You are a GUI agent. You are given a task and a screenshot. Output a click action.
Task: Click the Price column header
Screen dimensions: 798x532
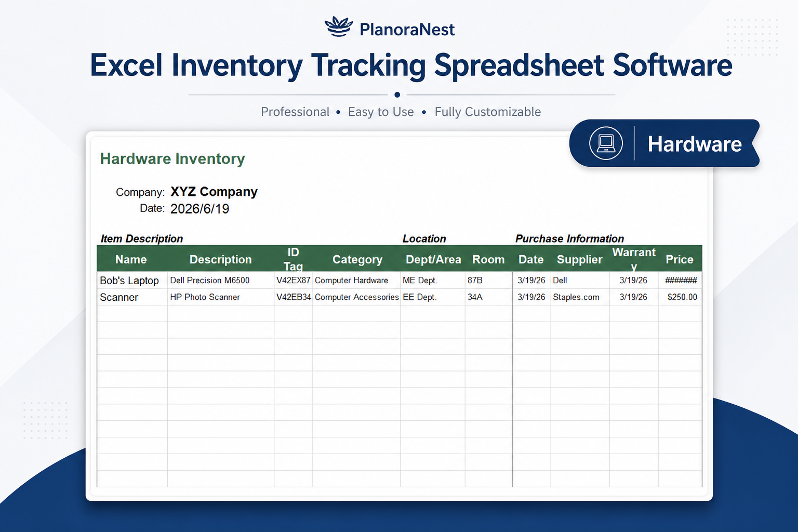pyautogui.click(x=680, y=259)
